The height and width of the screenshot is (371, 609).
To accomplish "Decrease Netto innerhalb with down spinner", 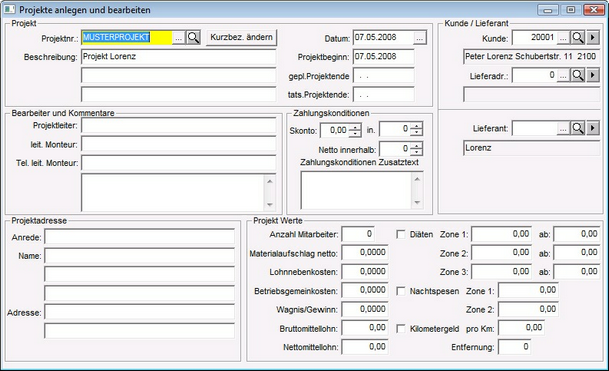I will click(417, 152).
